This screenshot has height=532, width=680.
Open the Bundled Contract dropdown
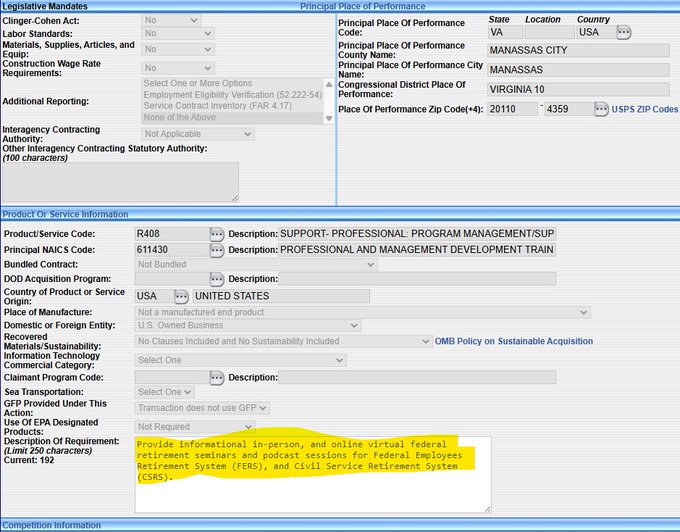(255, 264)
